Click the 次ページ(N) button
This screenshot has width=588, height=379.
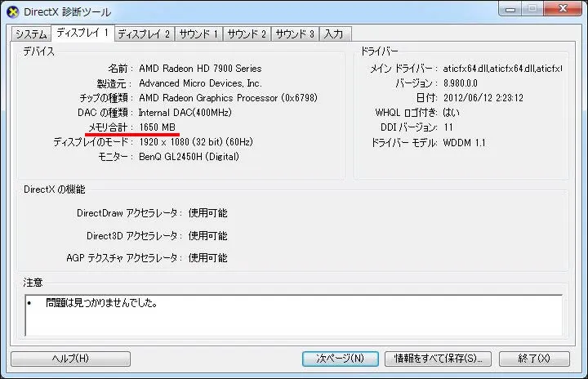tap(340, 359)
